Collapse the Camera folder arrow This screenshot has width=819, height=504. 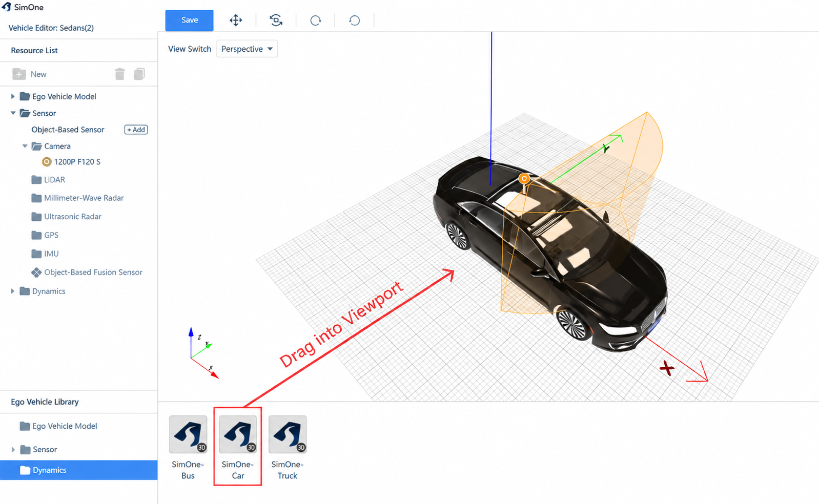(x=25, y=146)
